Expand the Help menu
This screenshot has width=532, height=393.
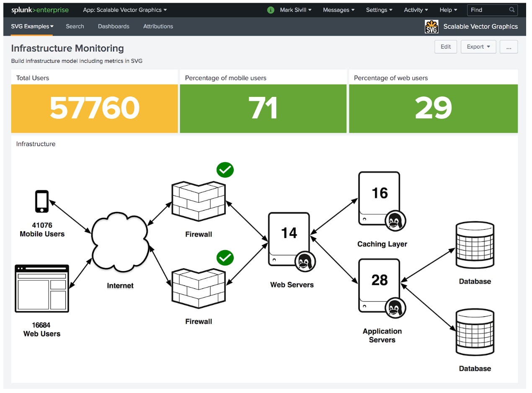tap(448, 10)
